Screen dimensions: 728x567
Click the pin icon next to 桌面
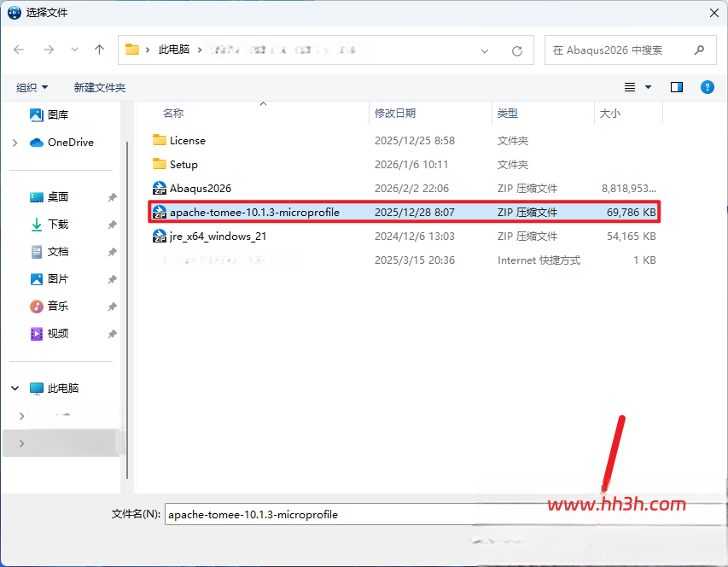112,197
